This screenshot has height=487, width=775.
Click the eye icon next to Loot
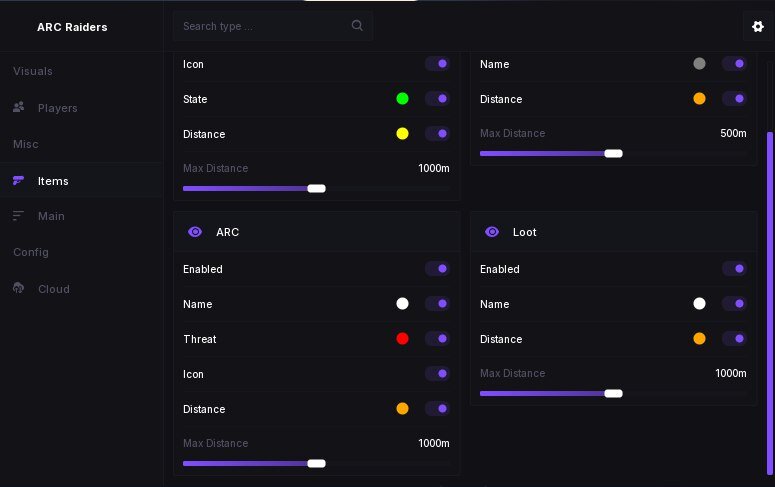pyautogui.click(x=492, y=231)
